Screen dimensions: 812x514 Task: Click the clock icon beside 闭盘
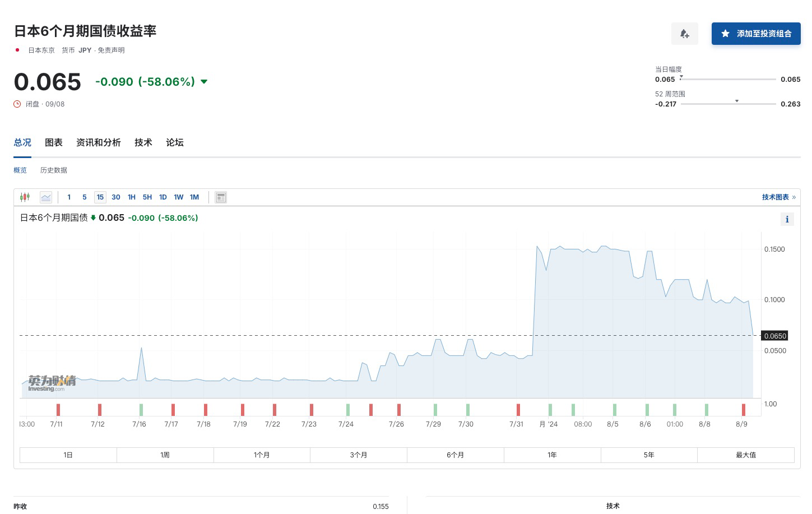[17, 104]
